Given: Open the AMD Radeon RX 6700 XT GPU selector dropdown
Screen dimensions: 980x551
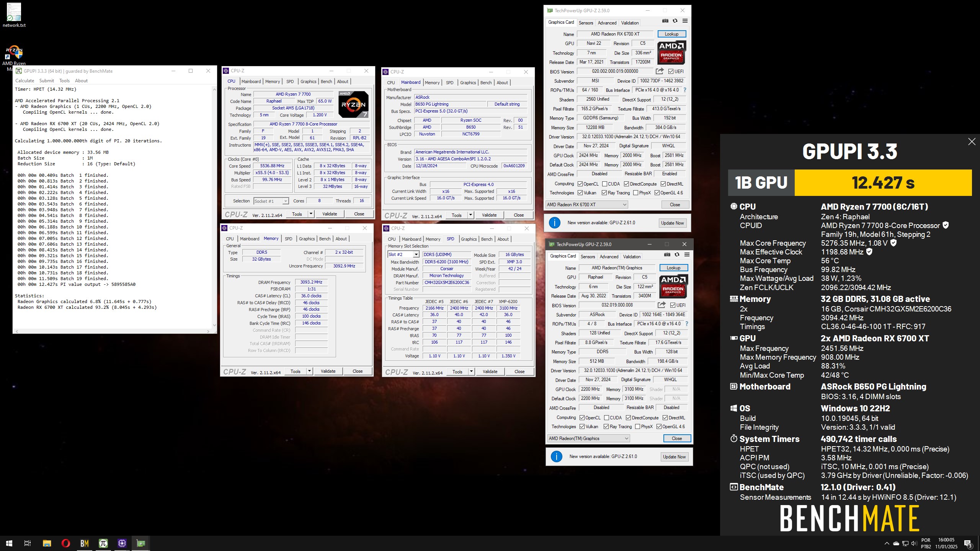Looking at the screenshot, I should 586,205.
